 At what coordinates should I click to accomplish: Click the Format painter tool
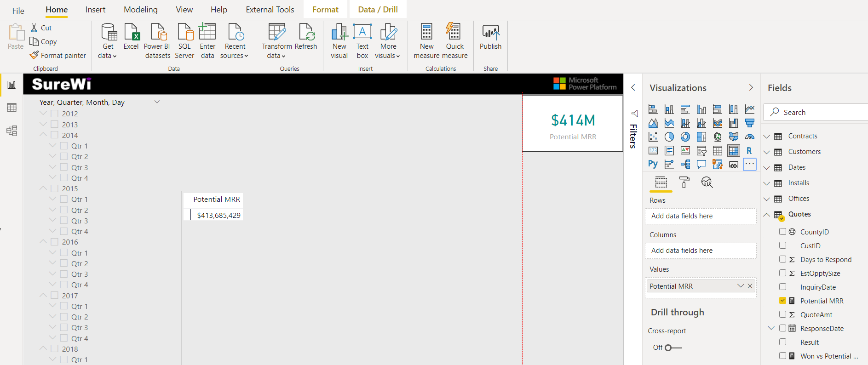(58, 55)
